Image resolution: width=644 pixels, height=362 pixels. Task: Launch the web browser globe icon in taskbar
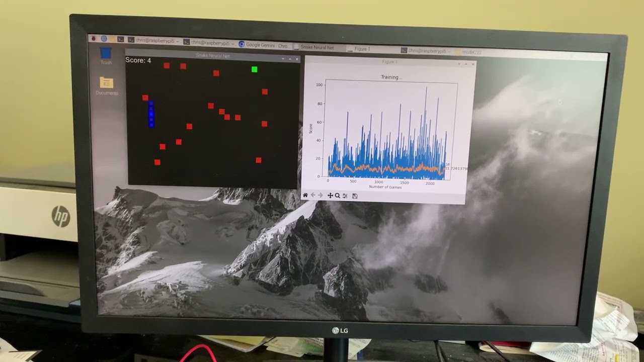[104, 39]
